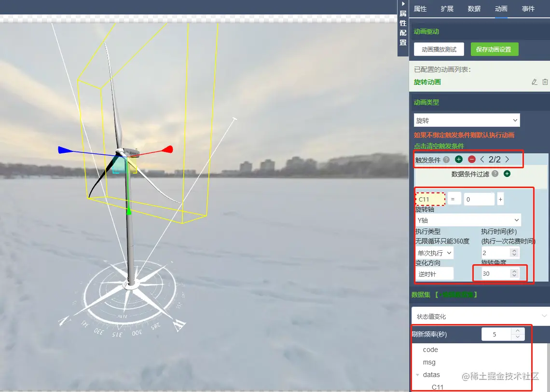This screenshot has width=550, height=392.
Task: Decrease 刷新频率 with down arrow
Action: [518, 337]
